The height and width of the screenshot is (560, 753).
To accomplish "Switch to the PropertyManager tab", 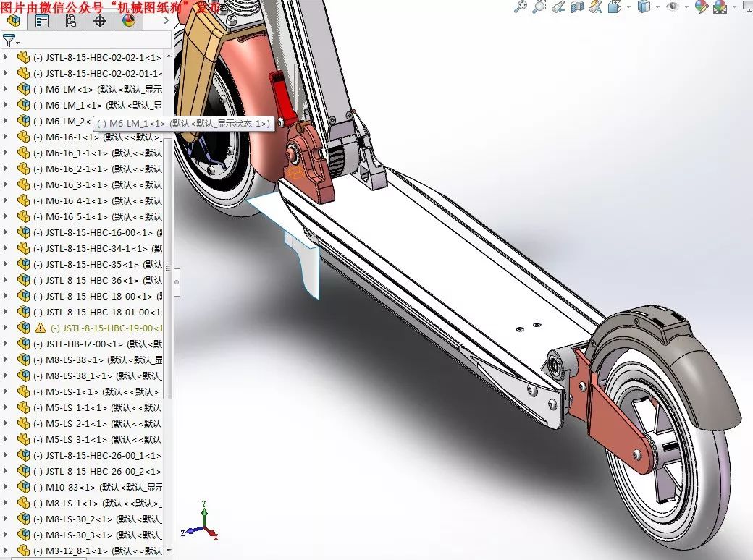I will 42,21.
